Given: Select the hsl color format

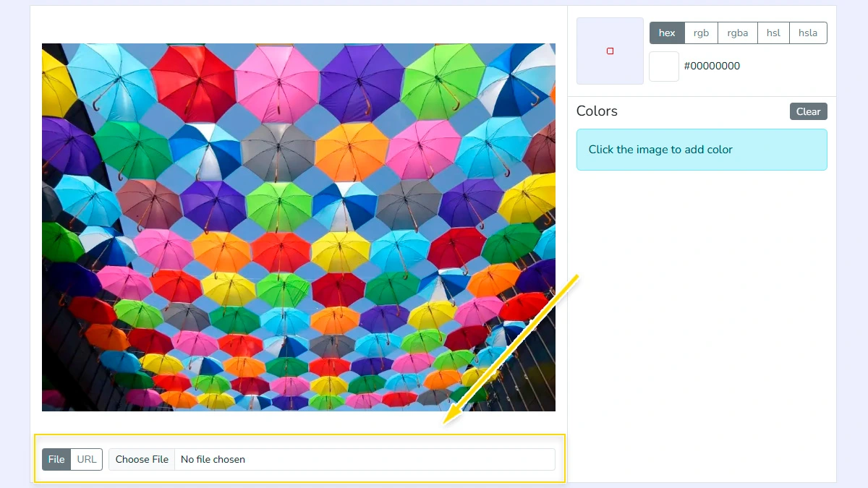Looking at the screenshot, I should point(773,33).
